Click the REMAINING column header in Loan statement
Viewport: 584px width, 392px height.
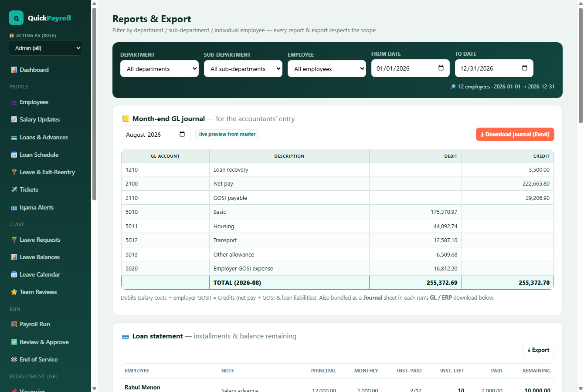(536, 371)
